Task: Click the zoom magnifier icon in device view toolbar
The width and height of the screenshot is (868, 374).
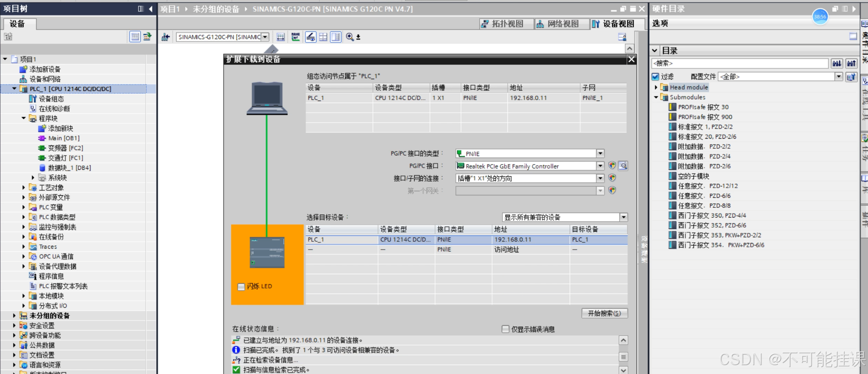Action: 350,37
